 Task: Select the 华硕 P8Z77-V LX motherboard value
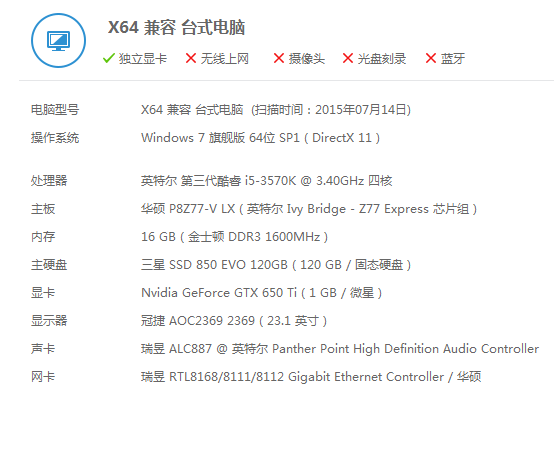click(309, 208)
